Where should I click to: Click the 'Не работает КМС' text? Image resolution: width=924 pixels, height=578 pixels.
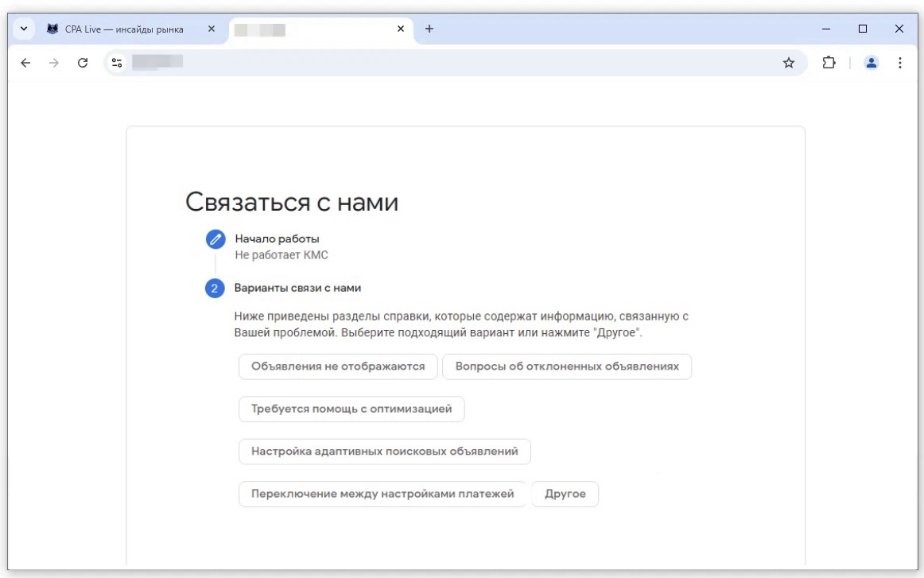(x=281, y=255)
